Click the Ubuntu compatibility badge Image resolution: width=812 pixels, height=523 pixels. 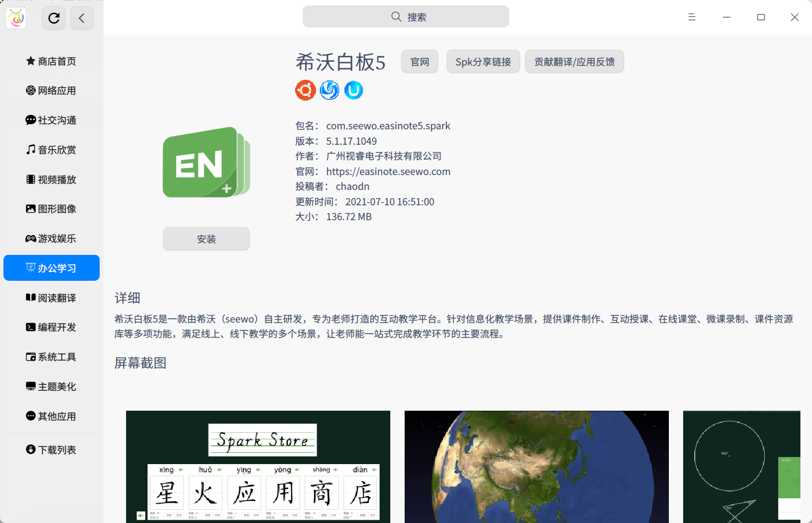[x=306, y=90]
